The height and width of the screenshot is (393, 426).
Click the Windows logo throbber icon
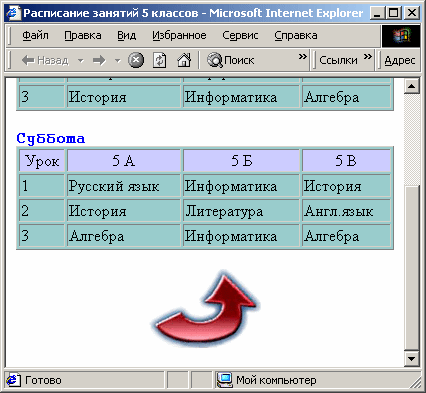(x=401, y=35)
